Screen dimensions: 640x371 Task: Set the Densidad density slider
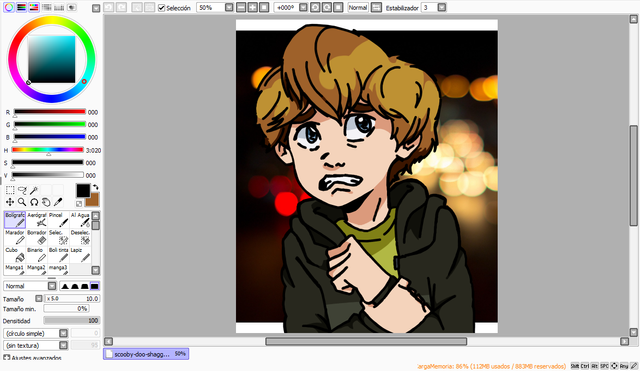(x=71, y=321)
